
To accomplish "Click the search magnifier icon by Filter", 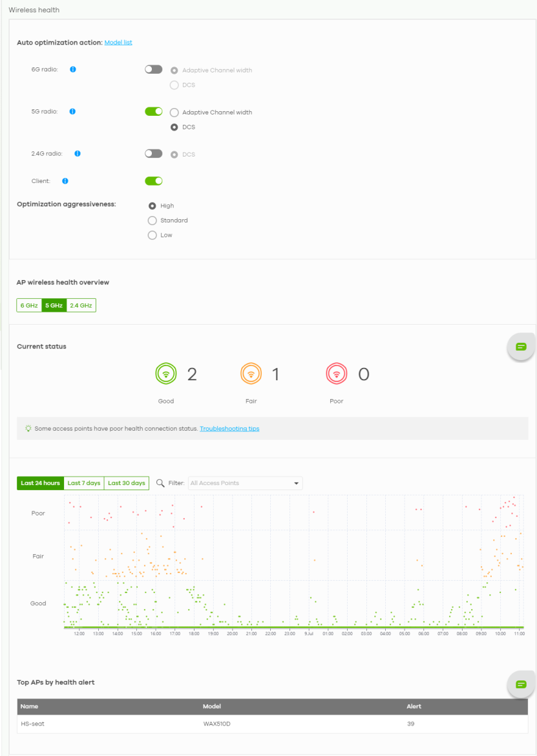I will pyautogui.click(x=161, y=483).
